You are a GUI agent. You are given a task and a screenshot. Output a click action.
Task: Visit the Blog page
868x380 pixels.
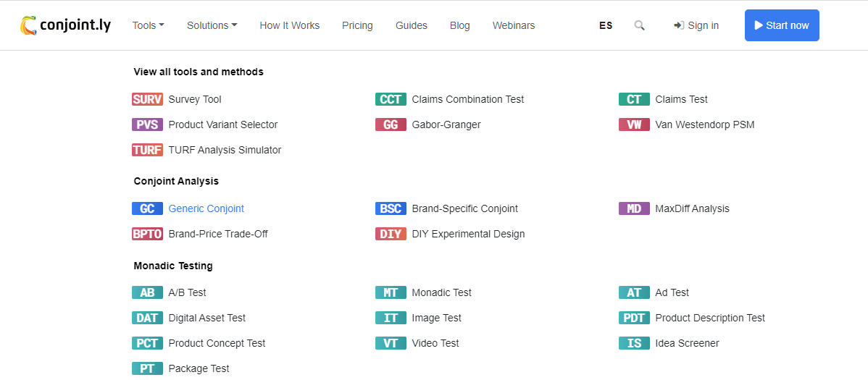[x=460, y=25]
